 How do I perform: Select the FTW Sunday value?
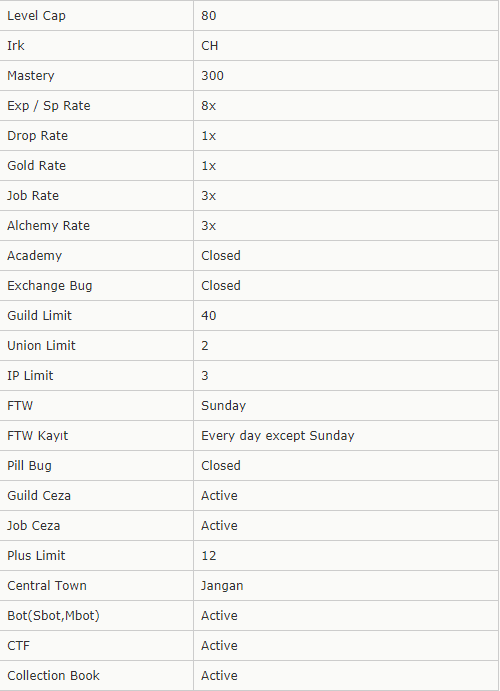[x=223, y=405]
